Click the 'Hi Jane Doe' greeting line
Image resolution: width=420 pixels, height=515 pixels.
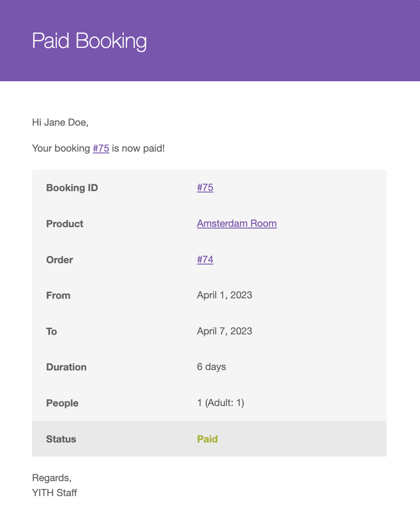(60, 122)
